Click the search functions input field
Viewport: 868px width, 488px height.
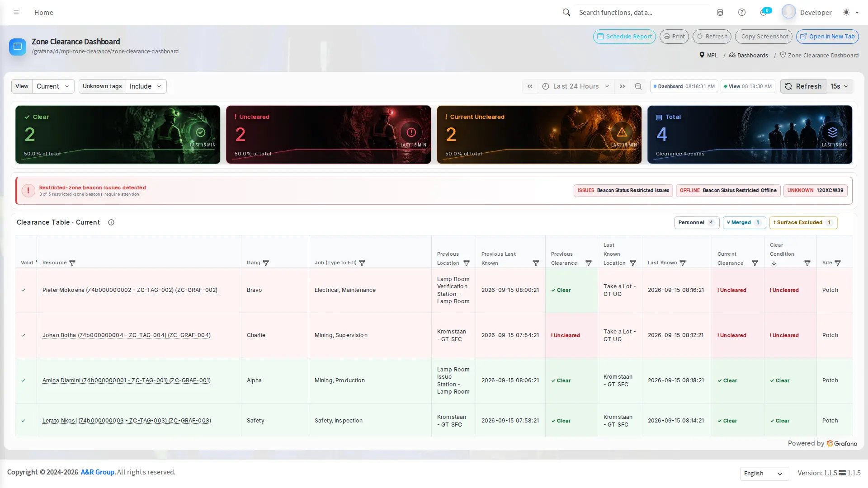642,12
